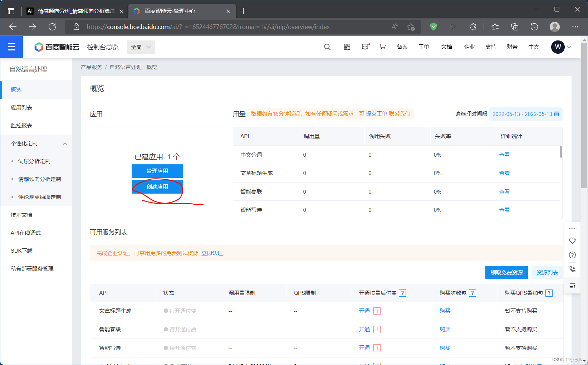Image resolution: width=588 pixels, height=365 pixels.
Task: Click the usage table scrollbar thumb
Action: [x=561, y=151]
